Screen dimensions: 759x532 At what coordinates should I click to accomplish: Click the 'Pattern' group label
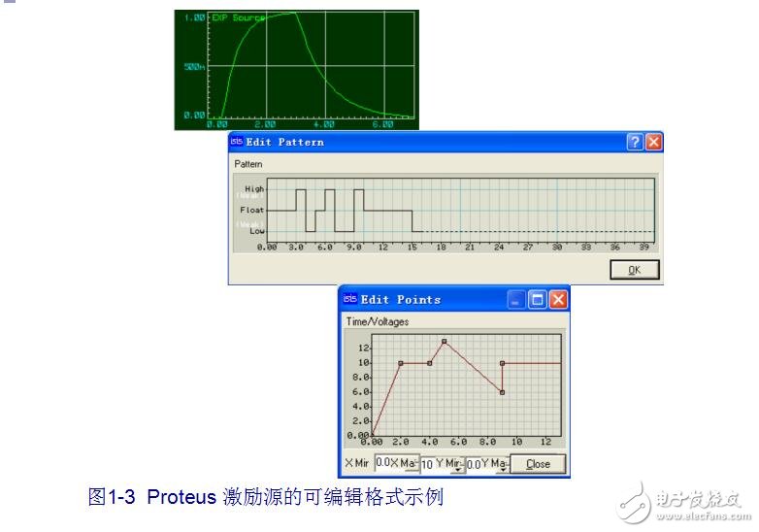[x=247, y=164]
